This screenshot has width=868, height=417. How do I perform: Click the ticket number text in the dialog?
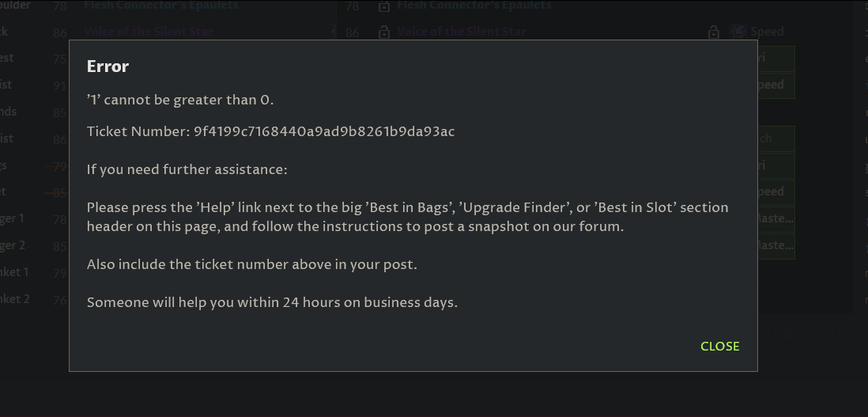tap(324, 131)
